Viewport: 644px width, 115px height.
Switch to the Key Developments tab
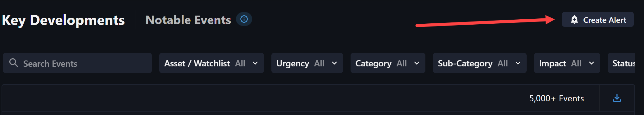click(x=63, y=20)
